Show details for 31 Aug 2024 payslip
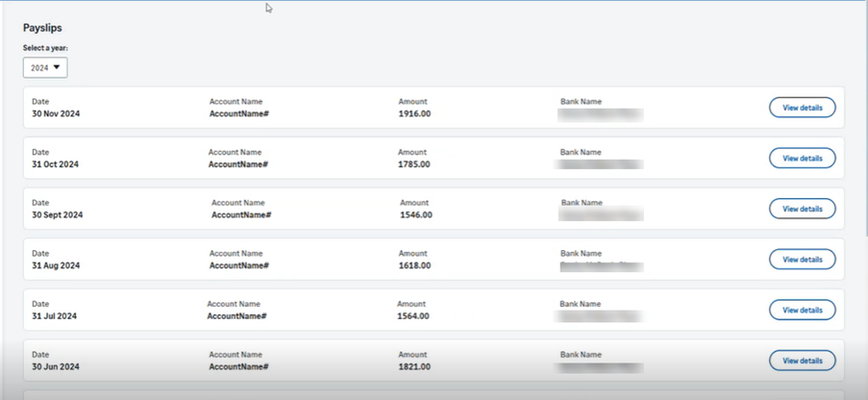 (802, 260)
